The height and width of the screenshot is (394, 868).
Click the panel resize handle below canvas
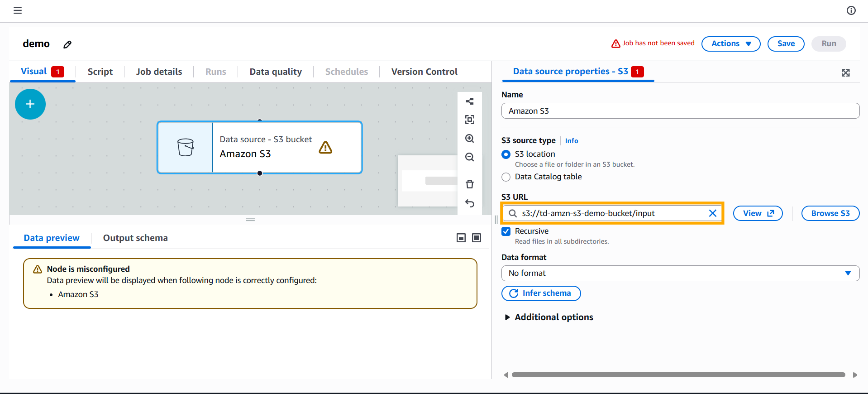250,220
